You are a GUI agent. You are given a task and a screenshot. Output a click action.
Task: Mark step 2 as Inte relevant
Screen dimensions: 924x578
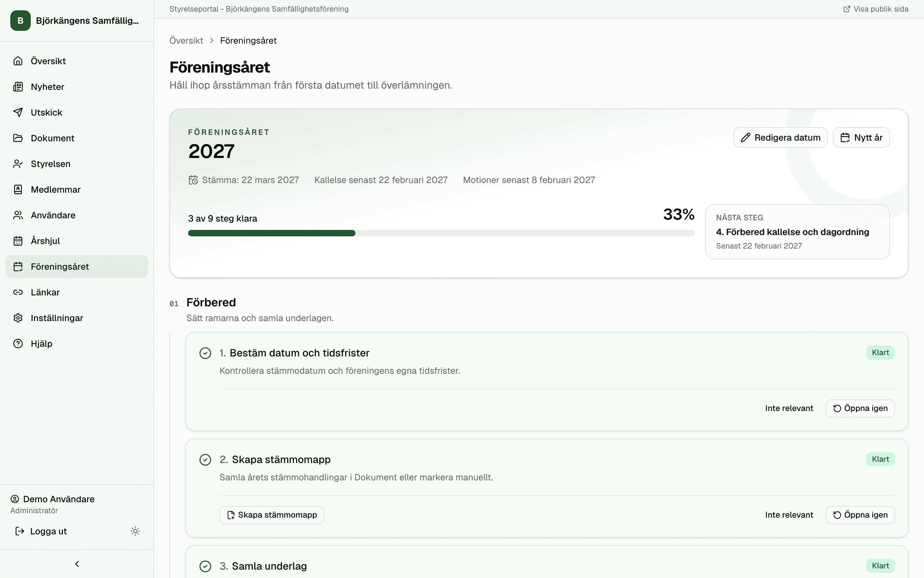pyautogui.click(x=789, y=515)
